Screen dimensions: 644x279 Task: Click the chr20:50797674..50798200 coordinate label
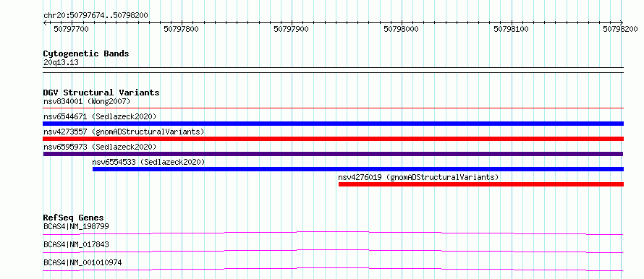[x=96, y=16]
